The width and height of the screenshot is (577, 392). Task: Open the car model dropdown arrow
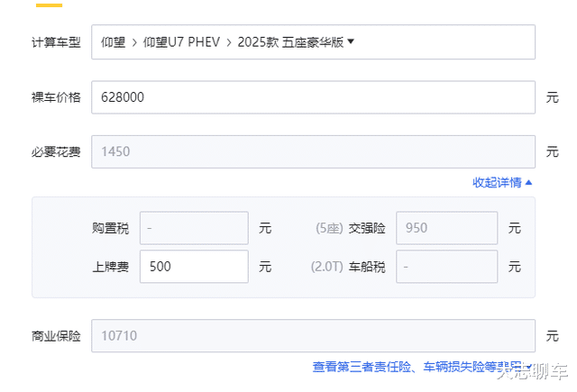351,41
